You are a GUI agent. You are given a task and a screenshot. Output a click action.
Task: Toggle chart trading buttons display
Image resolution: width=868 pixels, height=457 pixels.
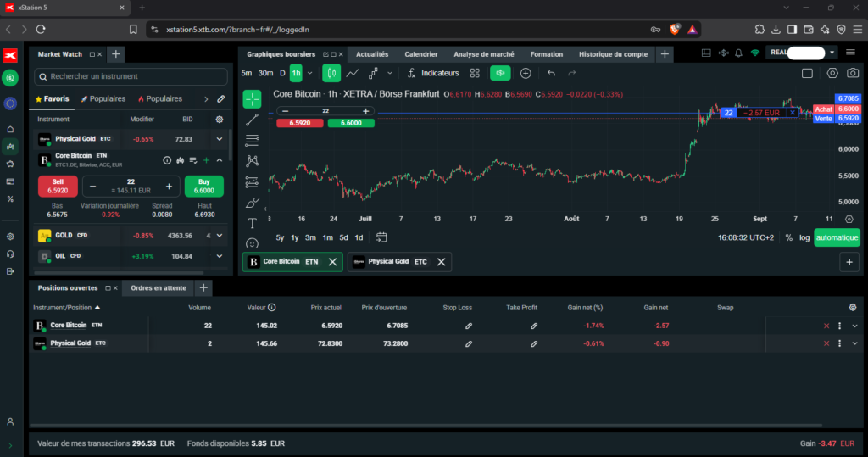[x=500, y=73]
